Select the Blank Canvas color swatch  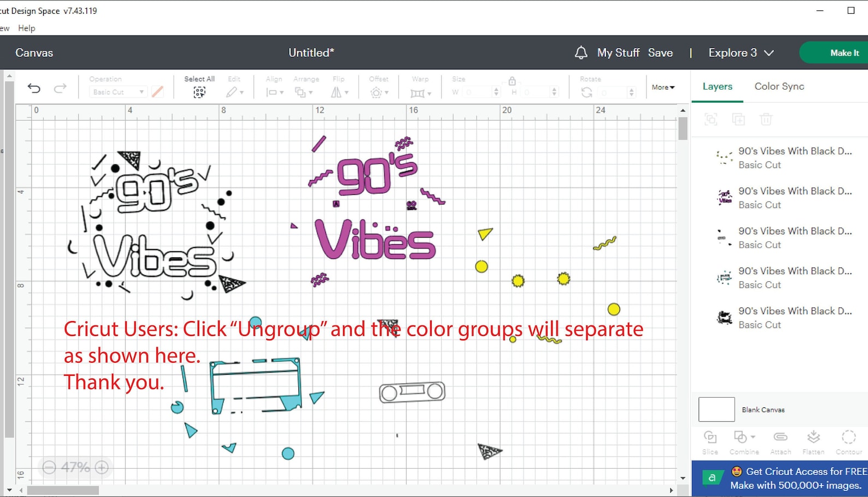pos(717,410)
